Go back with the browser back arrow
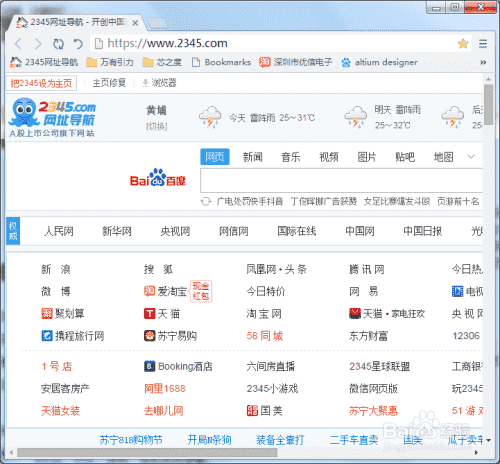The width and height of the screenshot is (500, 464). [x=18, y=44]
